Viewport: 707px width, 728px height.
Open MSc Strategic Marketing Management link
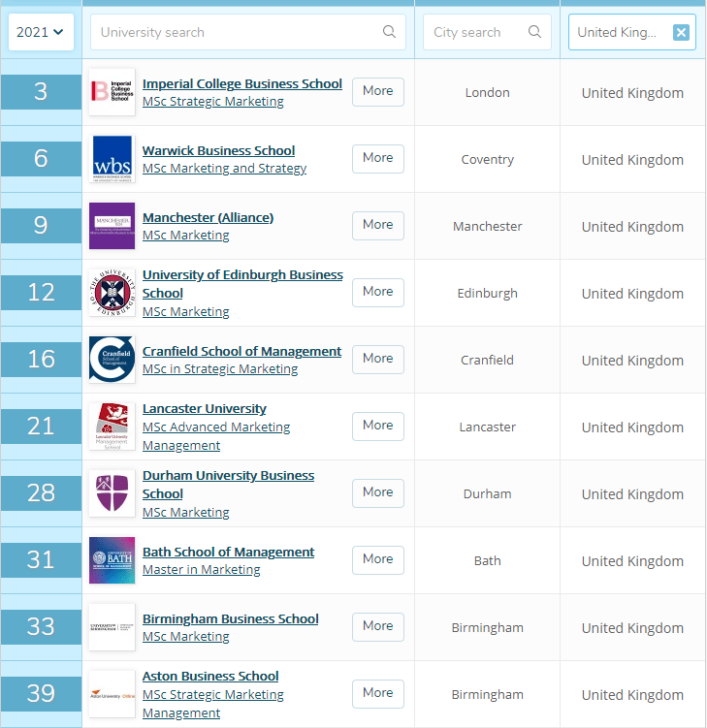[x=212, y=704]
